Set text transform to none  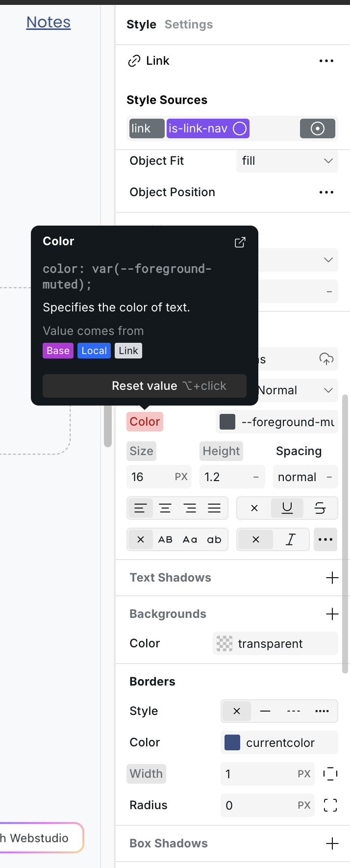[141, 539]
